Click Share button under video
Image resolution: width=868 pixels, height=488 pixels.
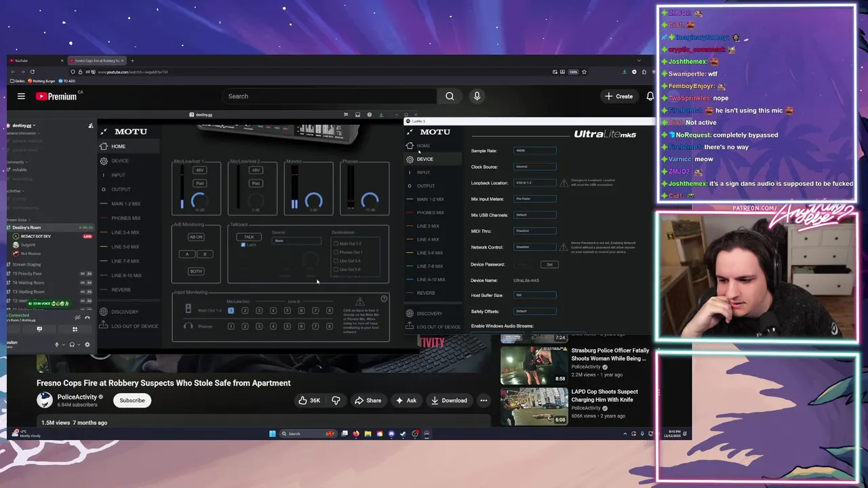[x=369, y=401]
